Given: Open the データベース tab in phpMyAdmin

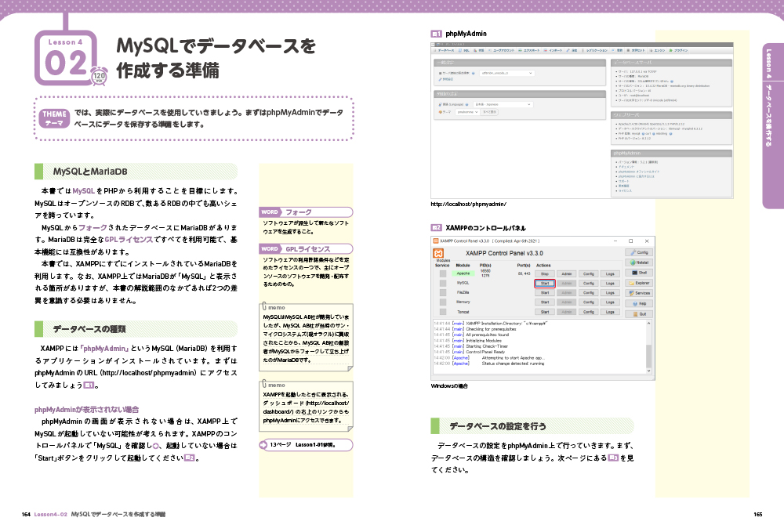Looking at the screenshot, I should [445, 50].
